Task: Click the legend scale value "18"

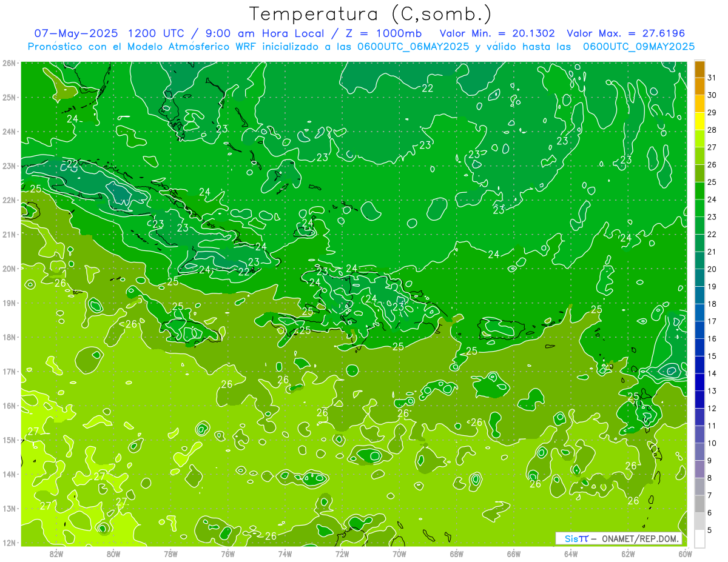Action: click(x=712, y=304)
